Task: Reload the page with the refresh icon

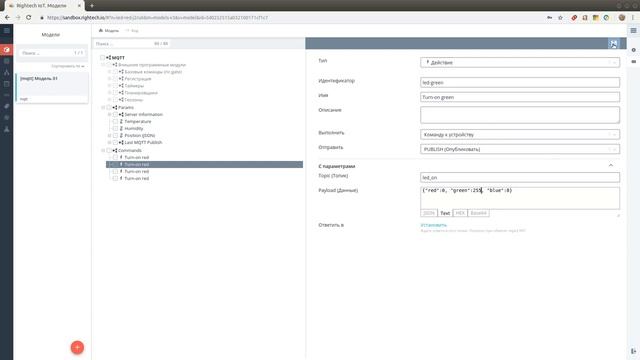Action: click(29, 18)
